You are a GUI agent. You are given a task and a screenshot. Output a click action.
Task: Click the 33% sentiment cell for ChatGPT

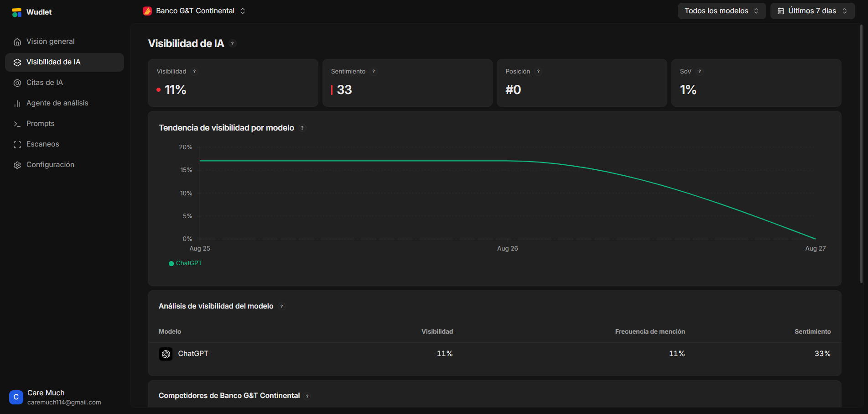tap(823, 354)
